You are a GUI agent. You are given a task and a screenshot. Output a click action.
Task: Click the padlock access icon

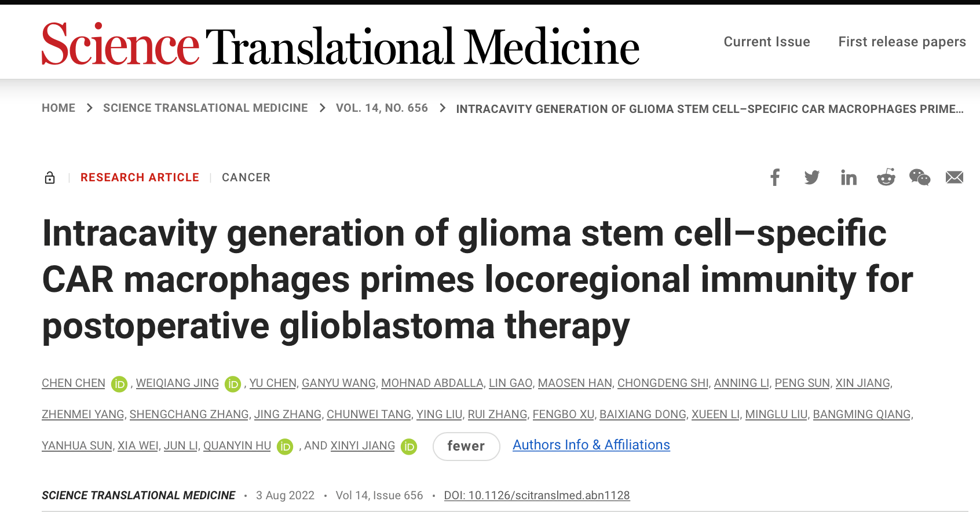[x=50, y=178]
